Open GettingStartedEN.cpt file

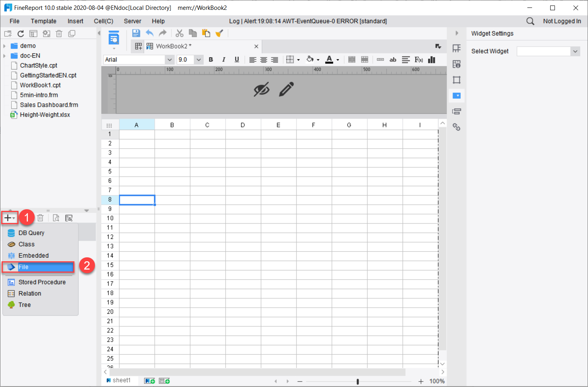[x=48, y=75]
